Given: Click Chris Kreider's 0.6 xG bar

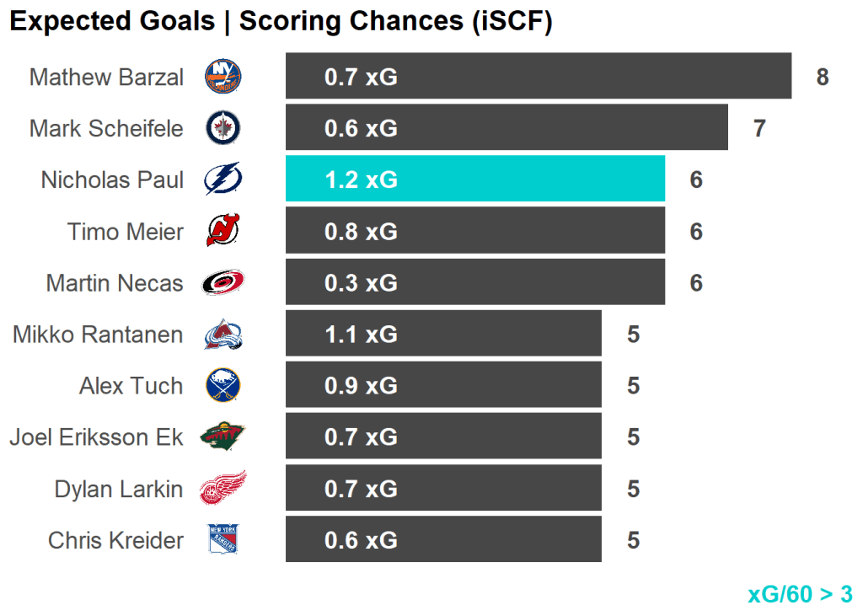Looking at the screenshot, I should tap(443, 539).
